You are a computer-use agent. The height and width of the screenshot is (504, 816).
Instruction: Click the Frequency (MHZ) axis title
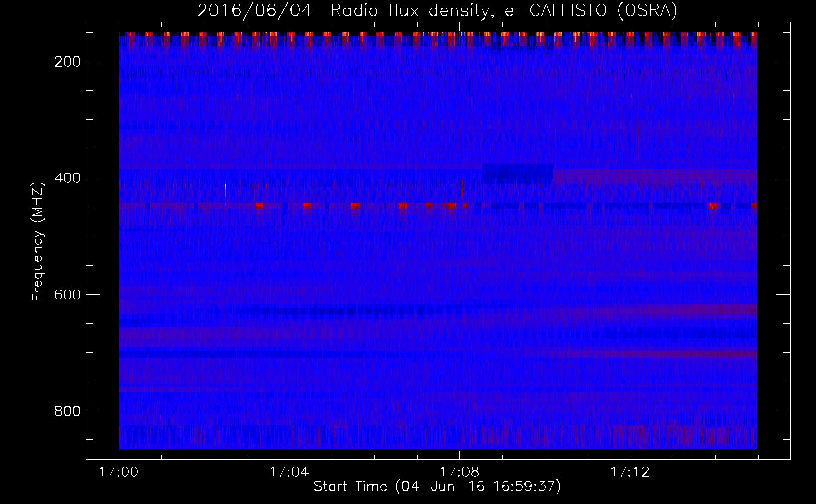click(x=38, y=241)
